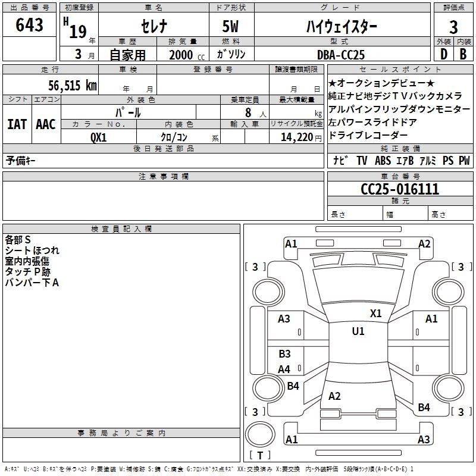
Task: Click the [T] spare tire label
Action: point(260,455)
